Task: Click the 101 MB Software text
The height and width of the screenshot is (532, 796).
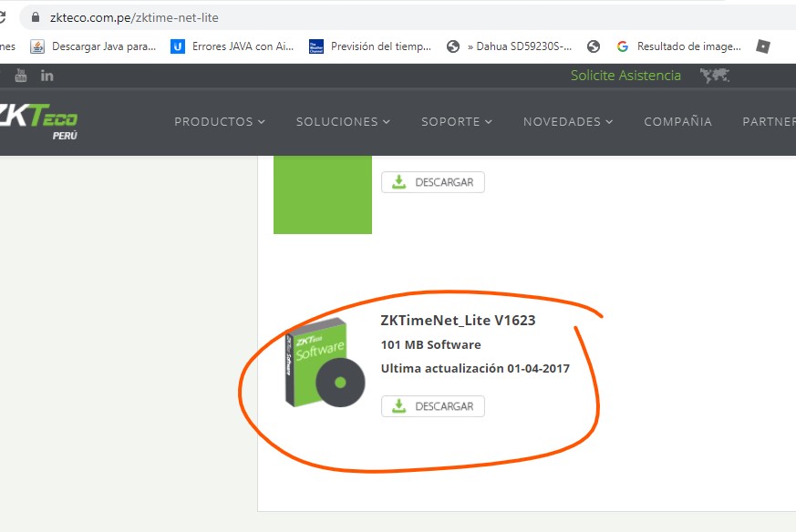Action: tap(431, 345)
